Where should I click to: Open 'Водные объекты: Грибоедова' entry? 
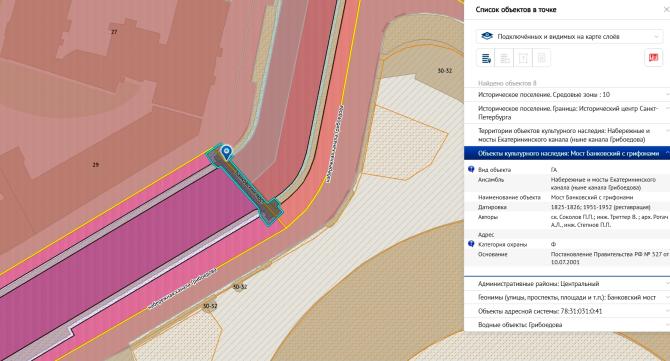pos(567,325)
